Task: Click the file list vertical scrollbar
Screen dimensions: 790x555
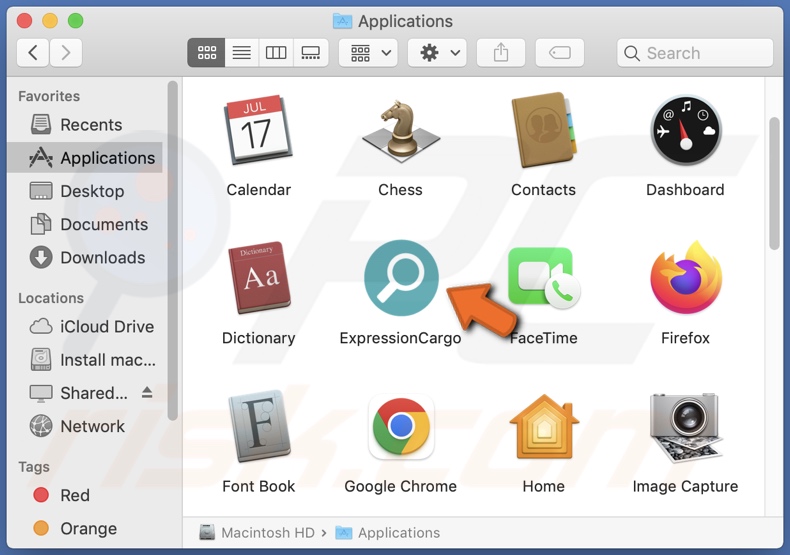Action: [774, 183]
